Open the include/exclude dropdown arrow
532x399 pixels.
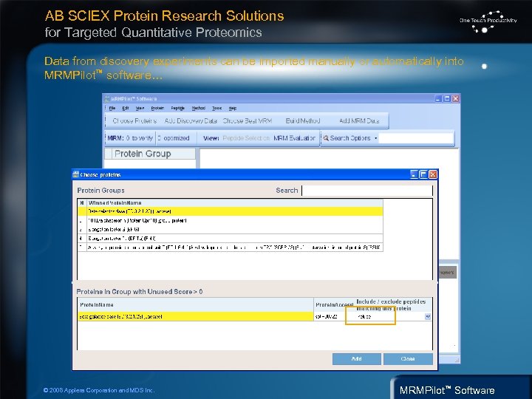[428, 316]
